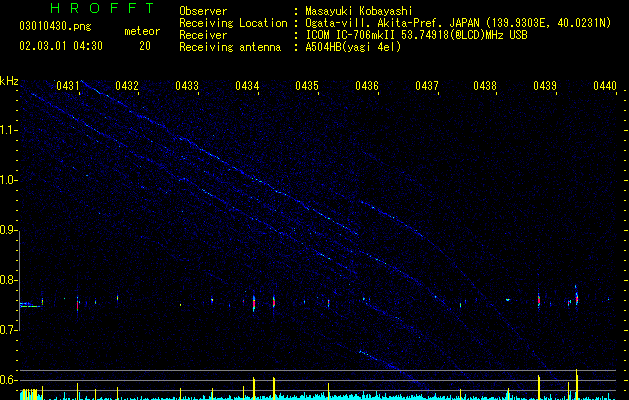Click the date stamp 02.03.01 04:30
The width and height of the screenshot is (629, 400).
point(61,46)
